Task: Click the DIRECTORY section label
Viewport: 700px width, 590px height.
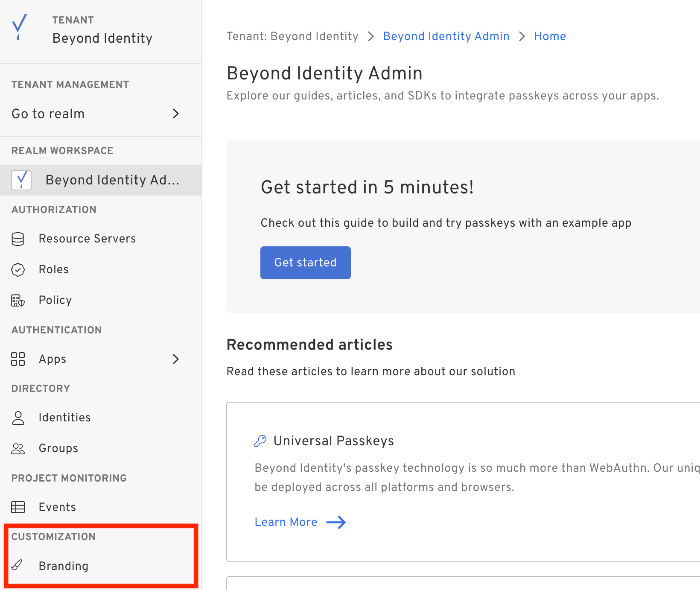Action: 41,388
